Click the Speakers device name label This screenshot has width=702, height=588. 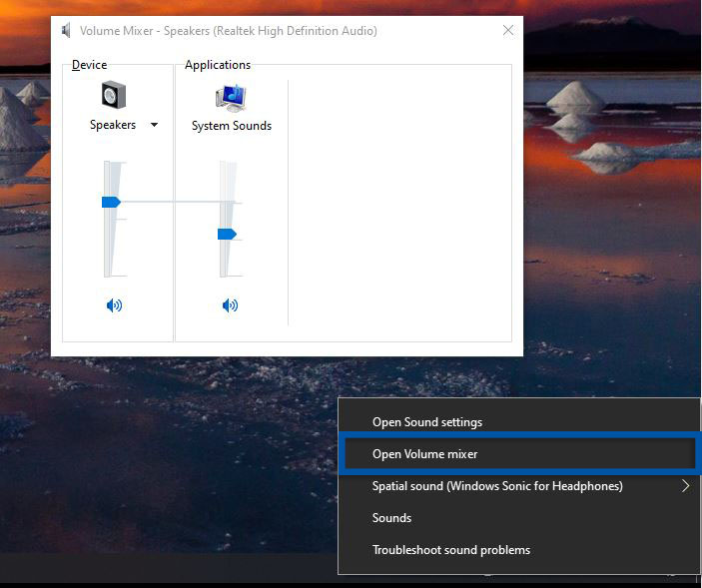[x=113, y=125]
